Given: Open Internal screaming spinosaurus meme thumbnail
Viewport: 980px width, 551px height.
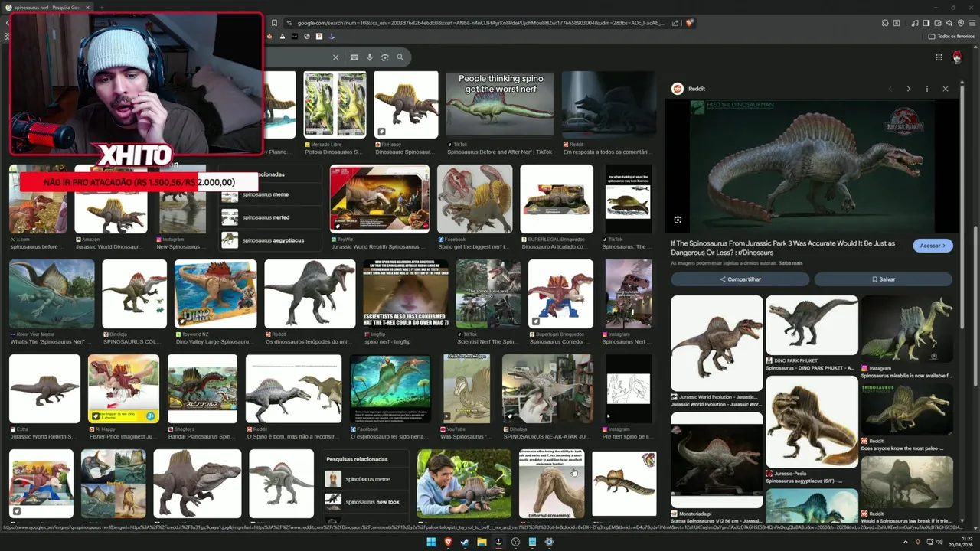Looking at the screenshot, I should [x=551, y=483].
